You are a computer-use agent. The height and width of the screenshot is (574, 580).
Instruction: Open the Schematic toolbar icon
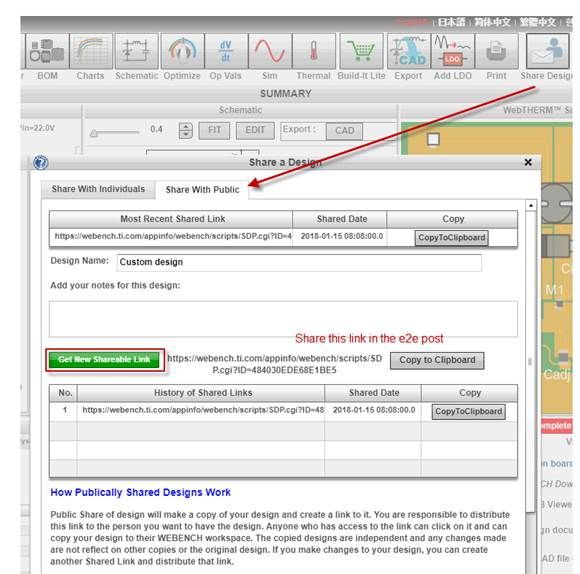(x=136, y=51)
